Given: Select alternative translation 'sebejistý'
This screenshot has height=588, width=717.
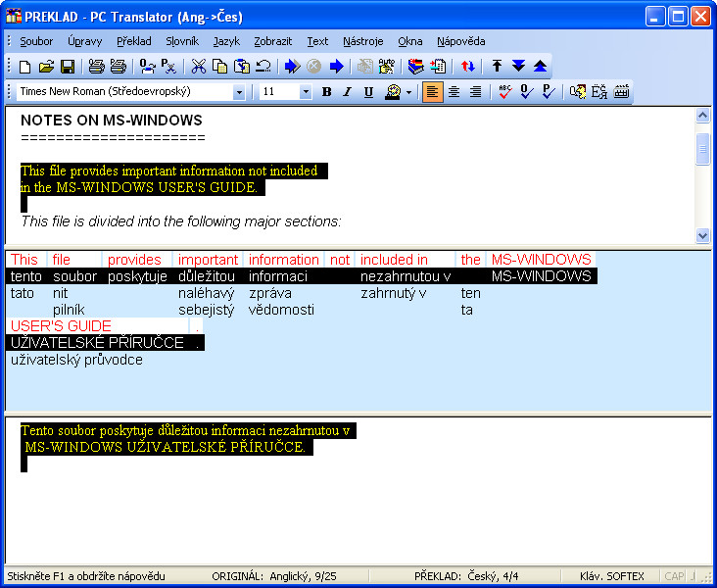Looking at the screenshot, I should tap(207, 310).
